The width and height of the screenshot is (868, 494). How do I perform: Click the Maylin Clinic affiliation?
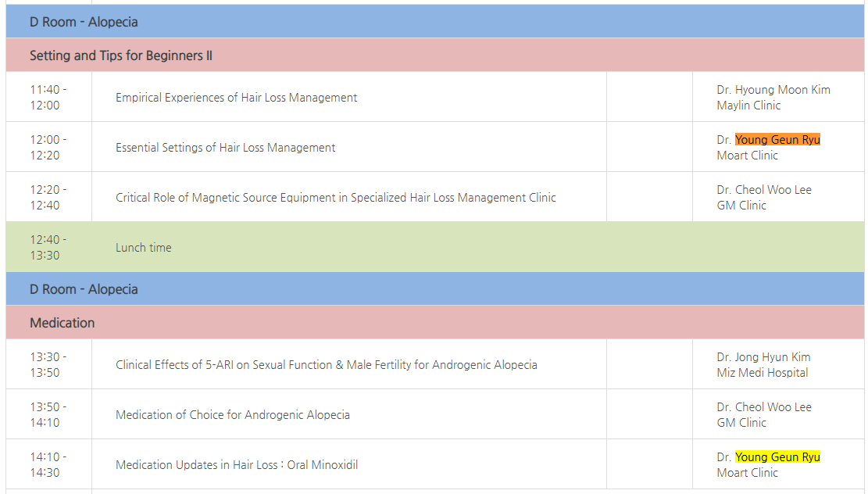[748, 106]
